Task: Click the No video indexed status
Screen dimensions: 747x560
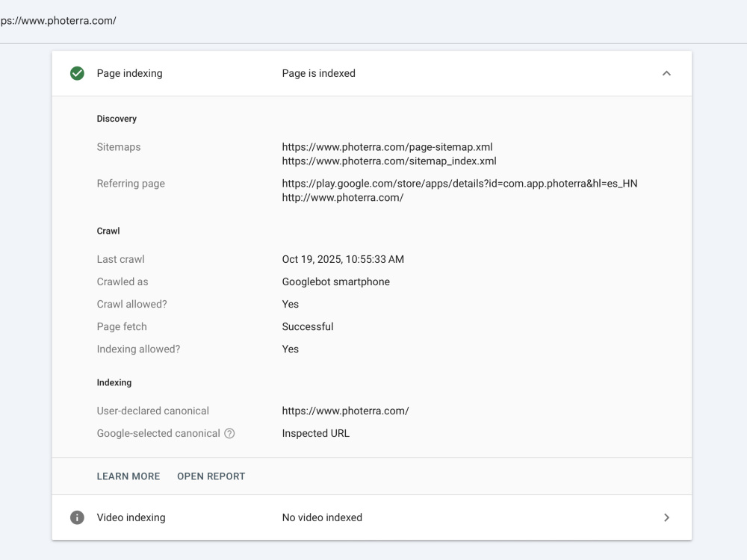Action: [322, 517]
